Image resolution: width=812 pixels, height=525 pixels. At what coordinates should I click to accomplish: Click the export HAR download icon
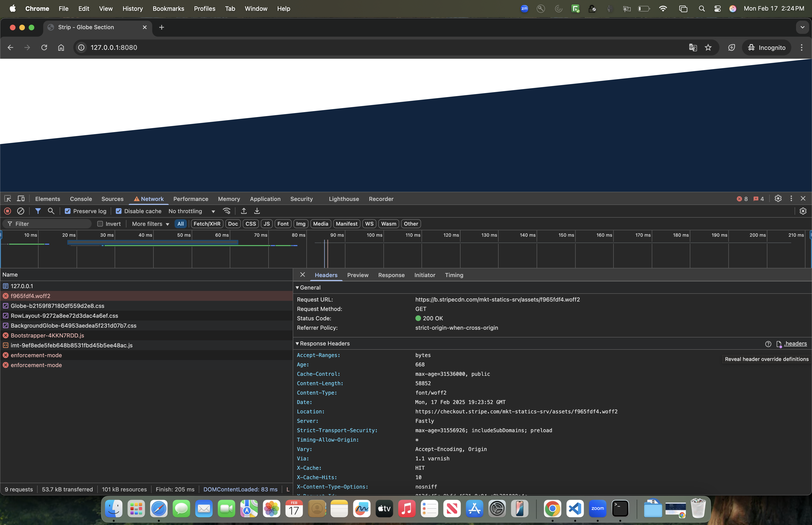257,211
